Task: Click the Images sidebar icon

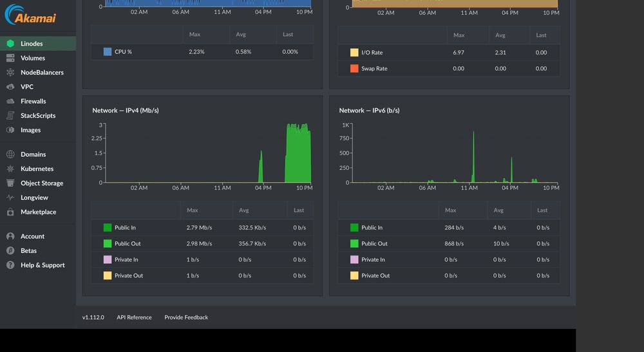Action: [11, 129]
